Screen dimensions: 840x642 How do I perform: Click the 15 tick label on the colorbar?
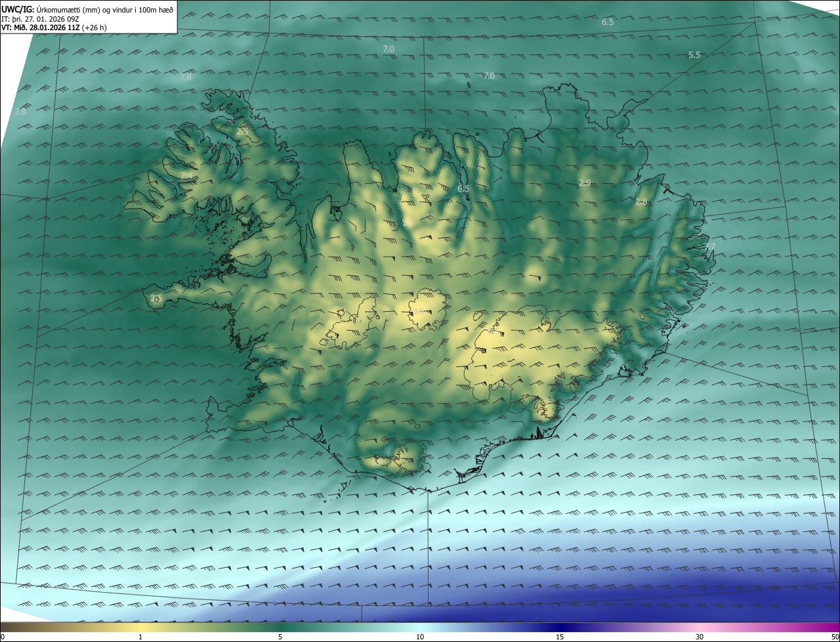[x=560, y=637]
